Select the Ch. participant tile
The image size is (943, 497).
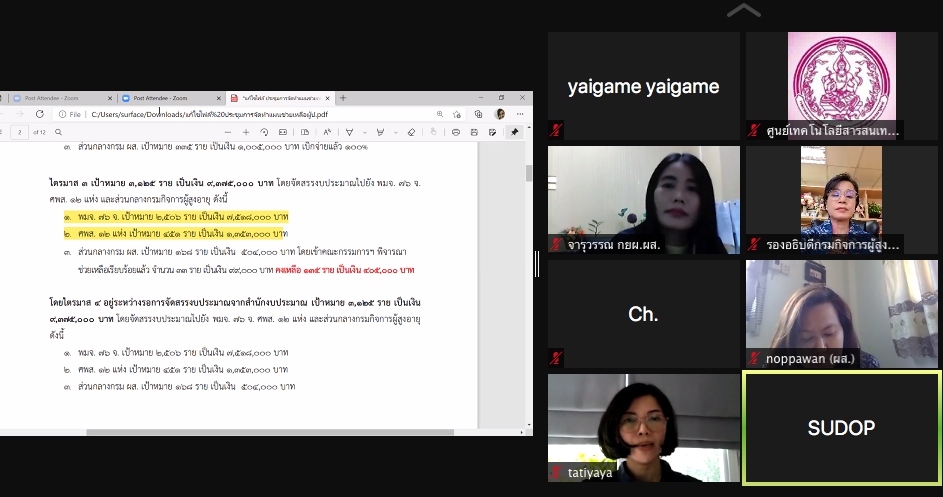(644, 314)
